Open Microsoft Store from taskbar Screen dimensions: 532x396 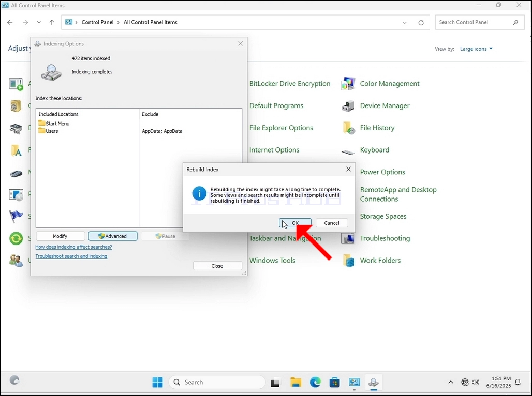tap(334, 383)
